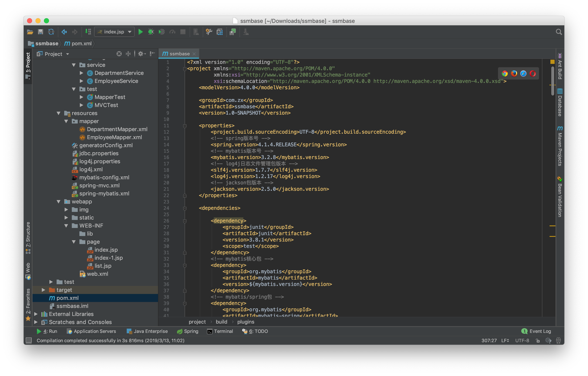Open the SDK manager grid icon
Image resolution: width=588 pixels, height=376 pixels.
(219, 32)
